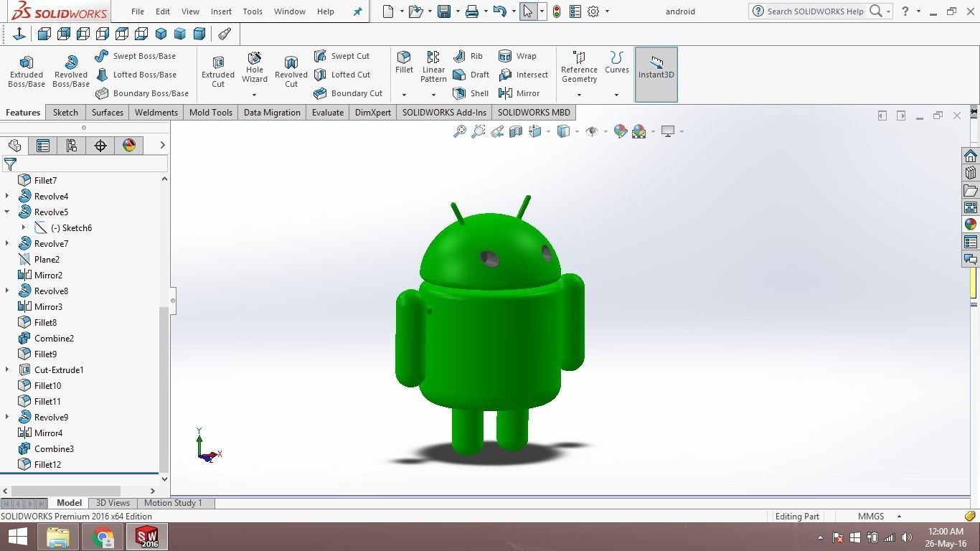Switch to the Sketch tab
980x551 pixels.
[65, 113]
